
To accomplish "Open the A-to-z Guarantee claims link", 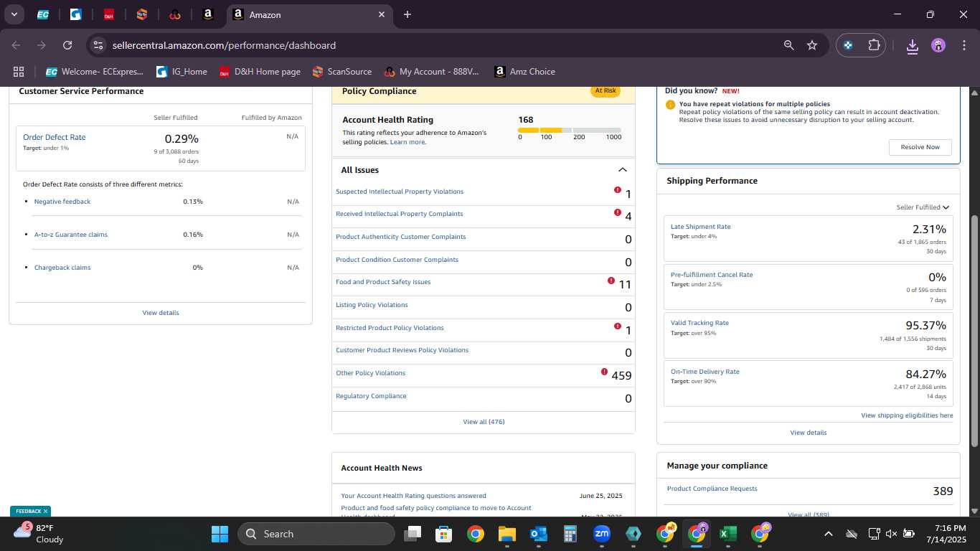I will (x=71, y=235).
